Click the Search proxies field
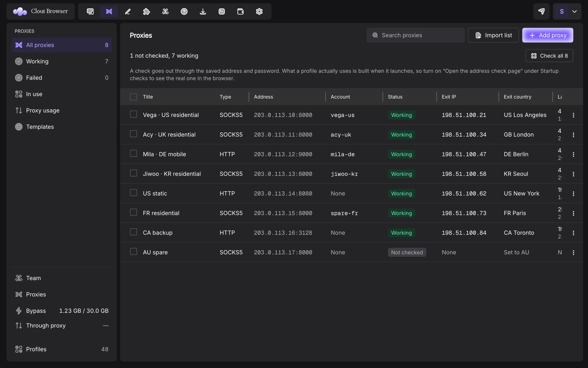588x368 pixels. click(x=416, y=35)
